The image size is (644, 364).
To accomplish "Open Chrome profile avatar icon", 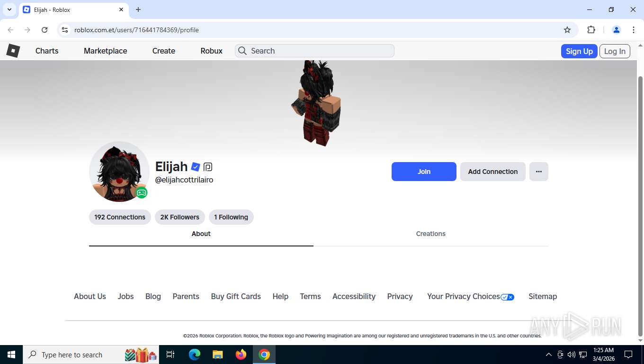I will [x=617, y=30].
